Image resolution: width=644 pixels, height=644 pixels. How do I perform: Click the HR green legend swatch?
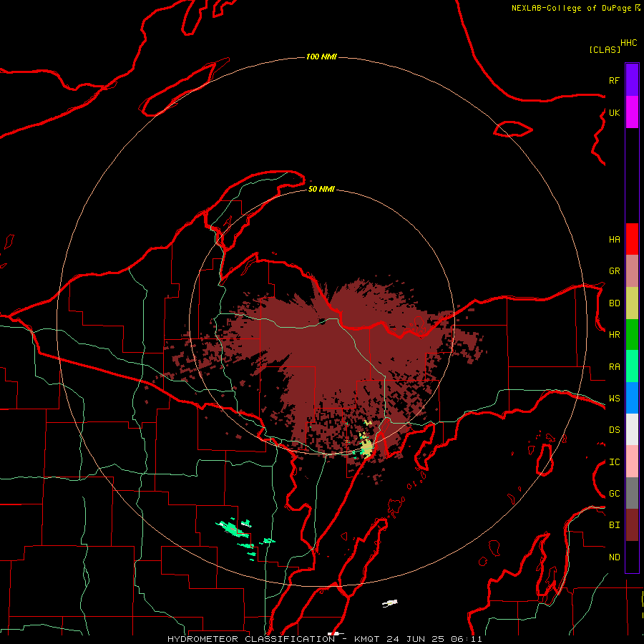pos(632,335)
